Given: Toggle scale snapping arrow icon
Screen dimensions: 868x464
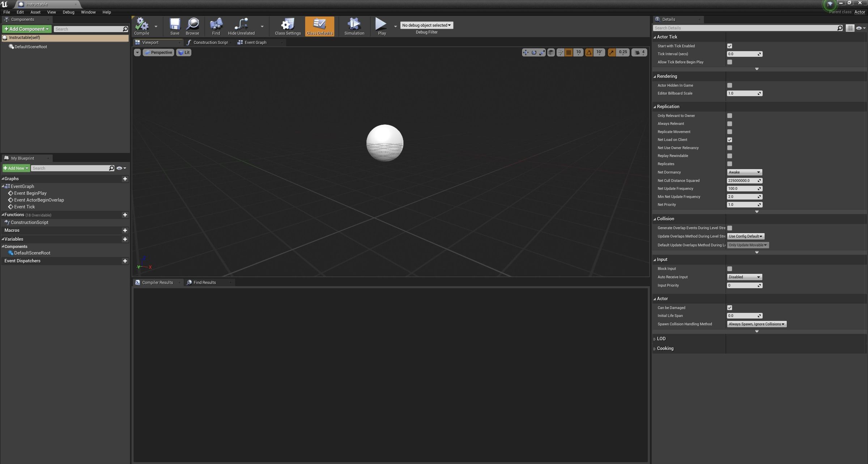Looking at the screenshot, I should click(612, 52).
